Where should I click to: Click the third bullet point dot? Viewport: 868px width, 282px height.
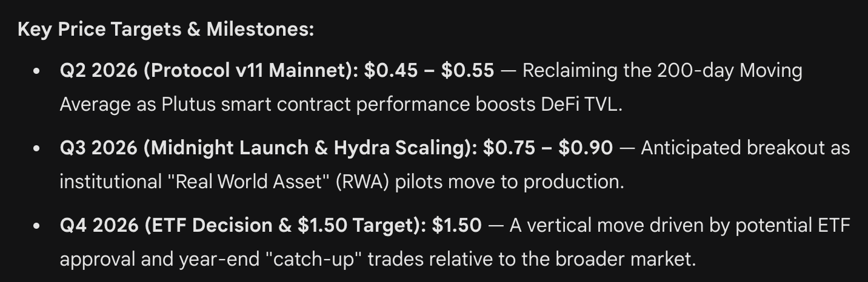[38, 226]
